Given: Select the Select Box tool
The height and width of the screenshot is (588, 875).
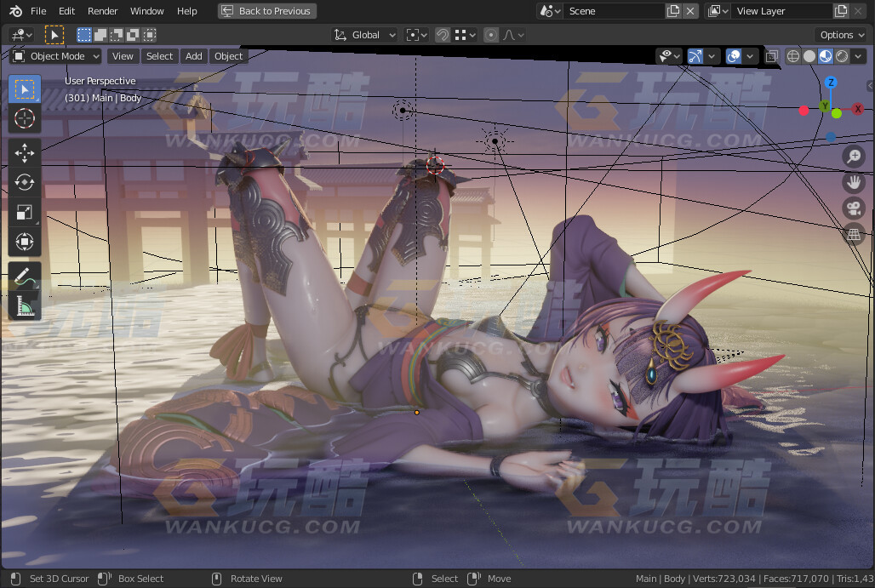Looking at the screenshot, I should [25, 89].
